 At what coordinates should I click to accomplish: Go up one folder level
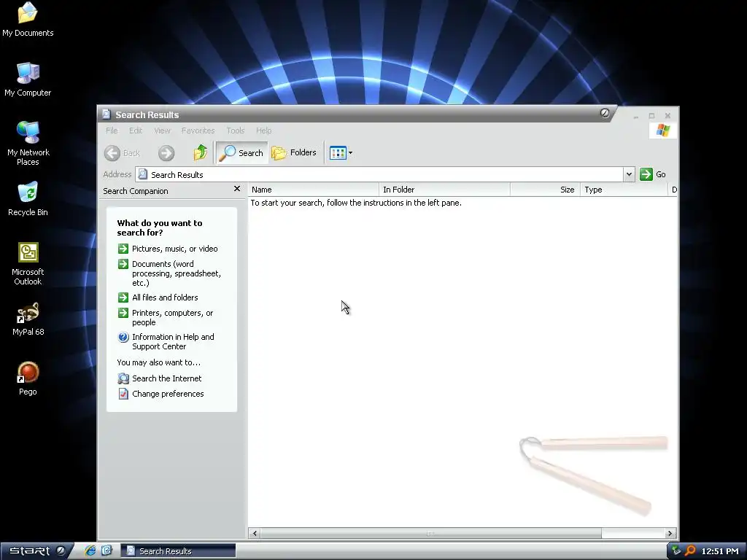click(x=201, y=152)
